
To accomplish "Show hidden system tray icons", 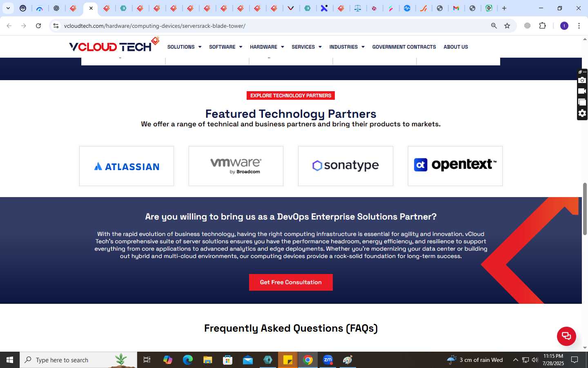I will [x=515, y=360].
